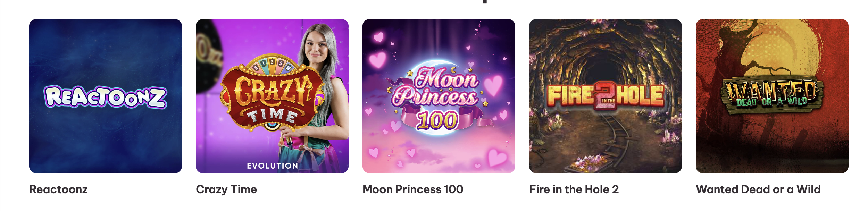Click the Moon Princess 100 title text
Image resolution: width=868 pixels, height=211 pixels.
click(x=413, y=189)
